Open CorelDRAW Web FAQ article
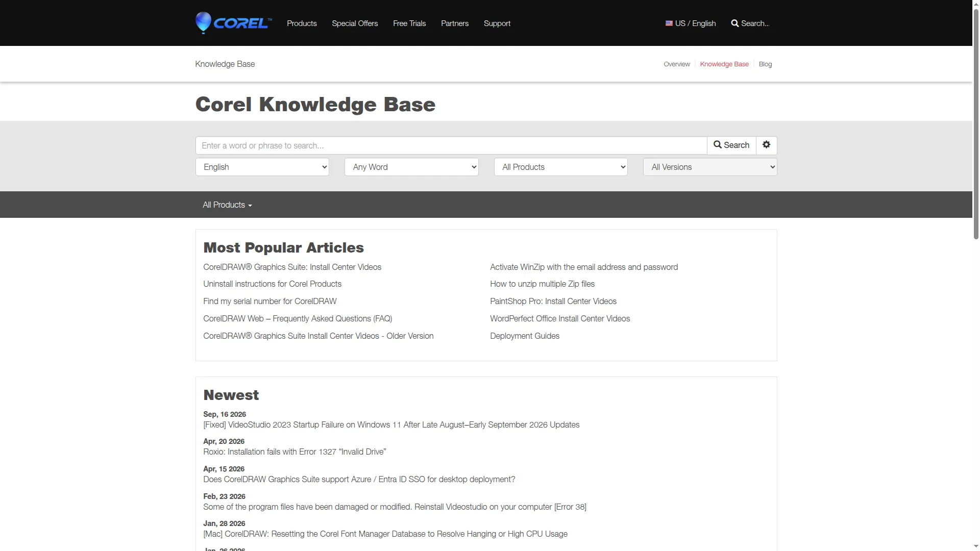 (x=298, y=318)
